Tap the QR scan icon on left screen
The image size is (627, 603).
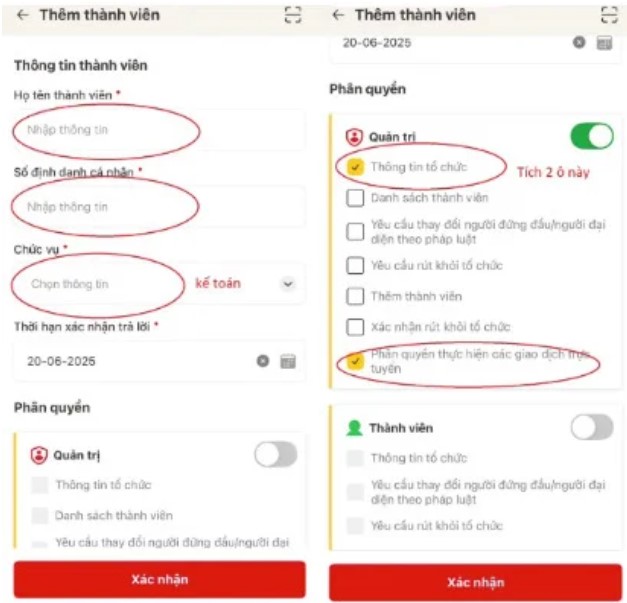[x=293, y=16]
